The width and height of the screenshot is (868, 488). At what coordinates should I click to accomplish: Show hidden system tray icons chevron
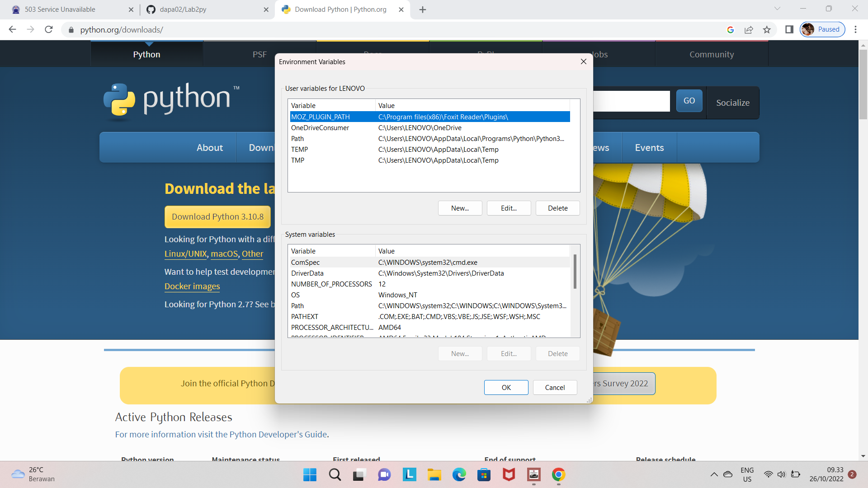(714, 474)
